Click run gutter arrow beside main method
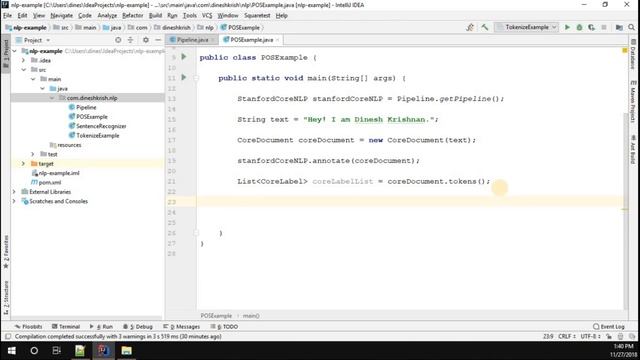 click(x=184, y=77)
